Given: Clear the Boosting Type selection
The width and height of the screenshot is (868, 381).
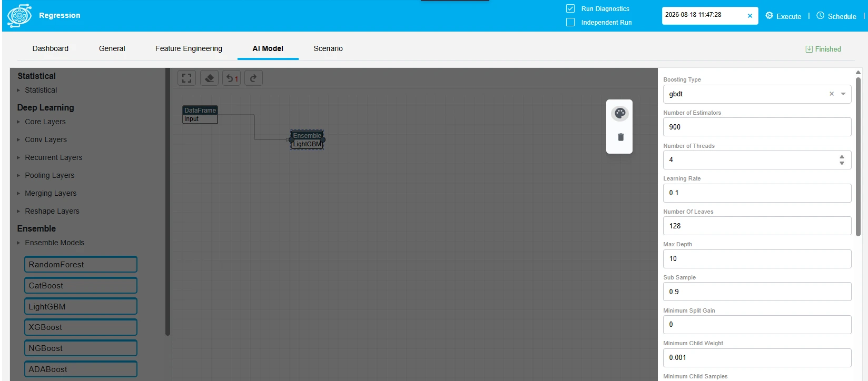Looking at the screenshot, I should [832, 94].
